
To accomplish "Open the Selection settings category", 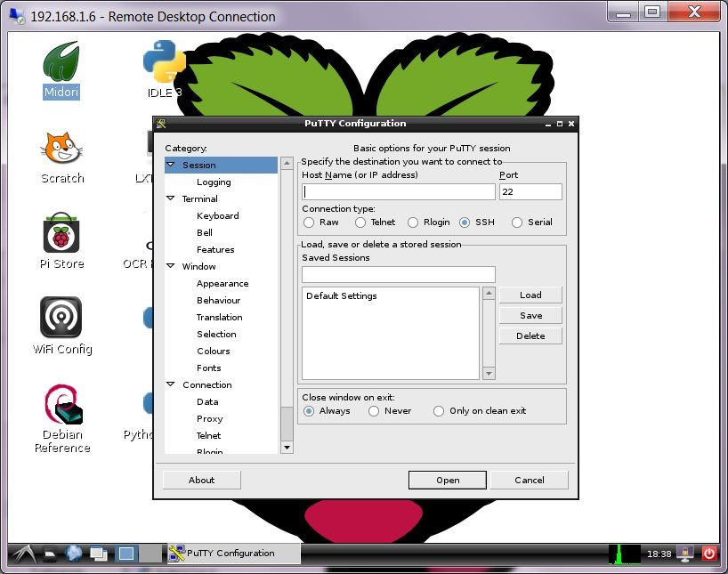I will [x=216, y=335].
